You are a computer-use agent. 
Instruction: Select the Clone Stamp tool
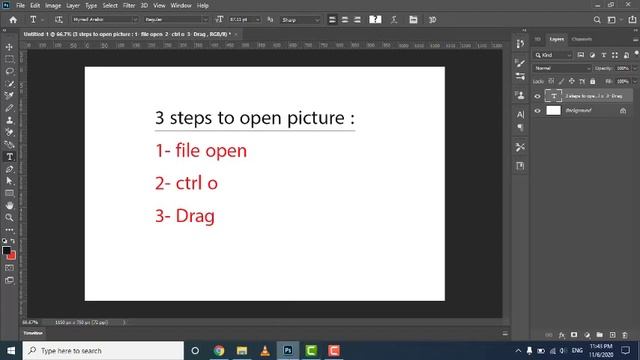[9, 120]
